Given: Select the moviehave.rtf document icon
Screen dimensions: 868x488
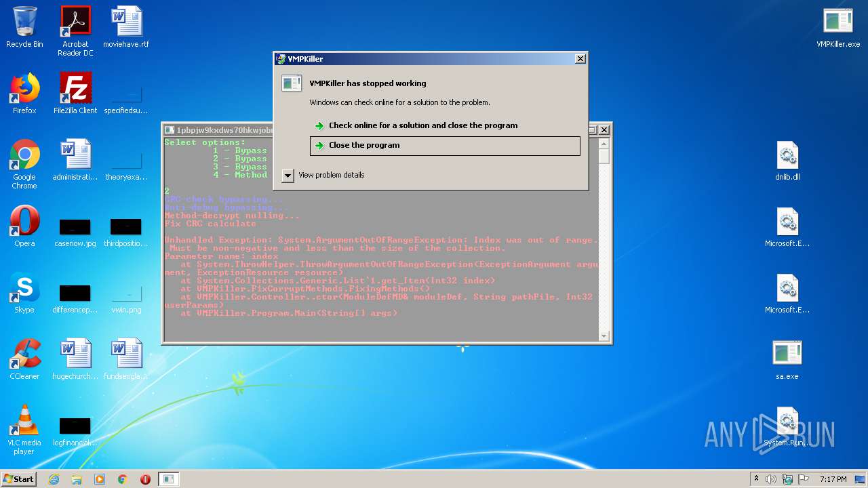Looking at the screenshot, I should pyautogui.click(x=126, y=27).
